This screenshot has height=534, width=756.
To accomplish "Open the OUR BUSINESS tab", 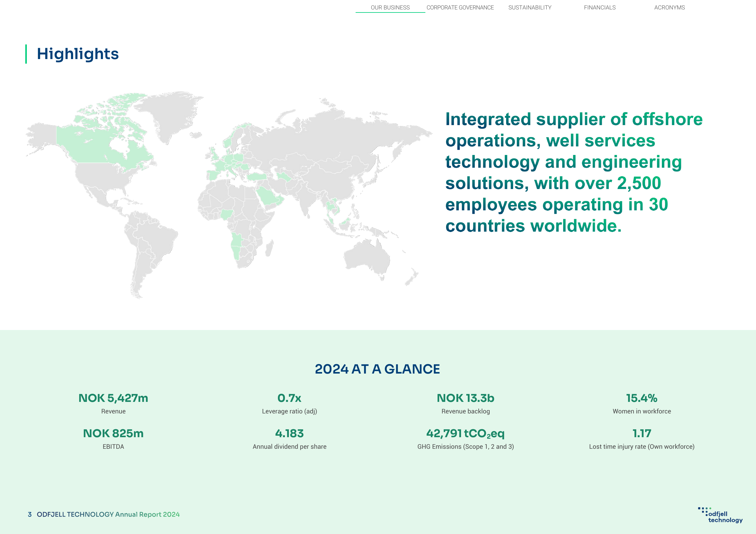I will pyautogui.click(x=390, y=8).
